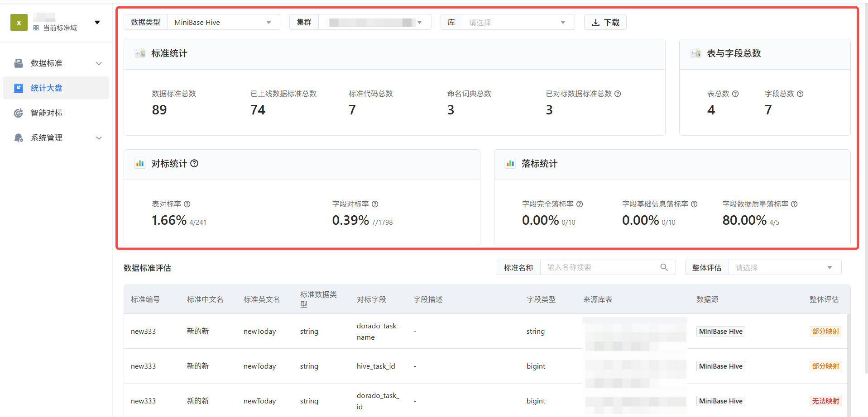Click search magnifier in 标准名称 field
Screen dimensions: 868x417
[664, 267]
